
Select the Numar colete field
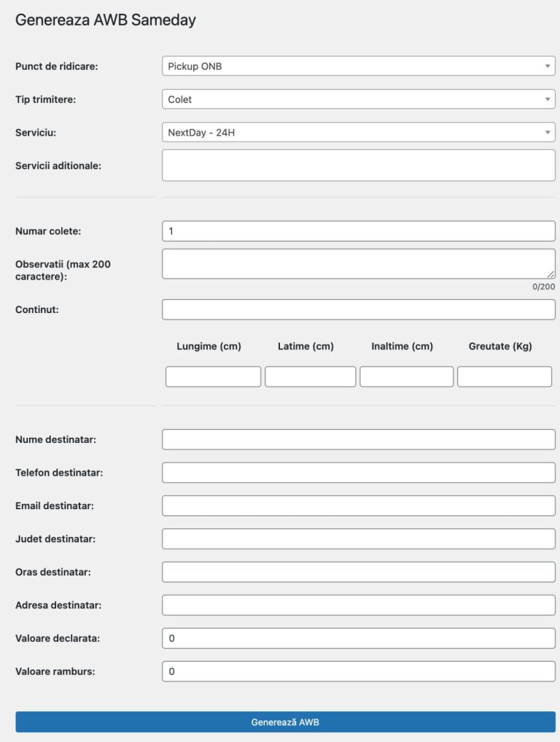[357, 230]
